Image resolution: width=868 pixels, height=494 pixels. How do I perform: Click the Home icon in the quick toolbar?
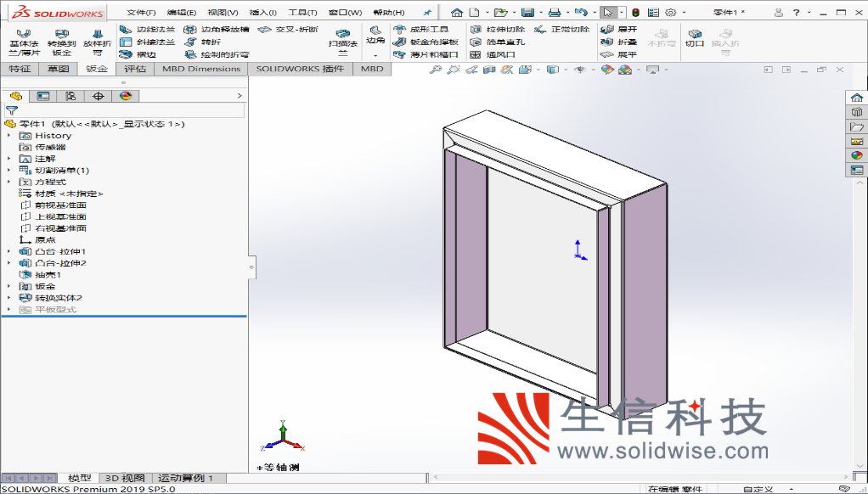[x=457, y=12]
